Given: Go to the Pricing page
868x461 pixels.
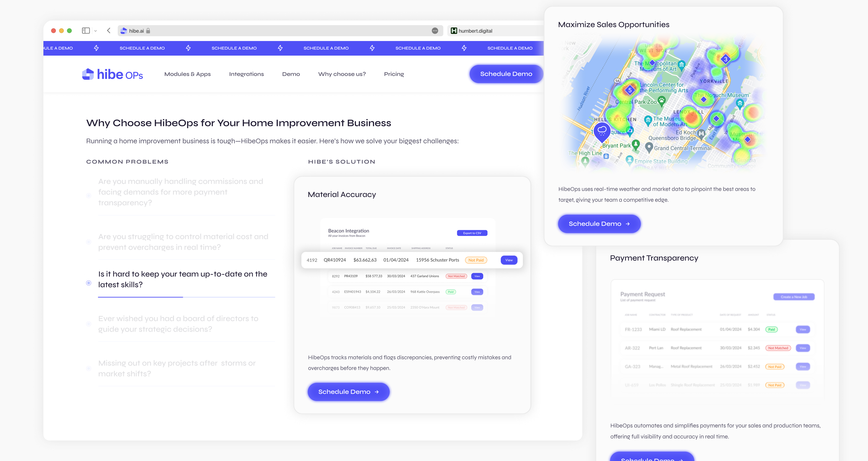Looking at the screenshot, I should point(394,74).
